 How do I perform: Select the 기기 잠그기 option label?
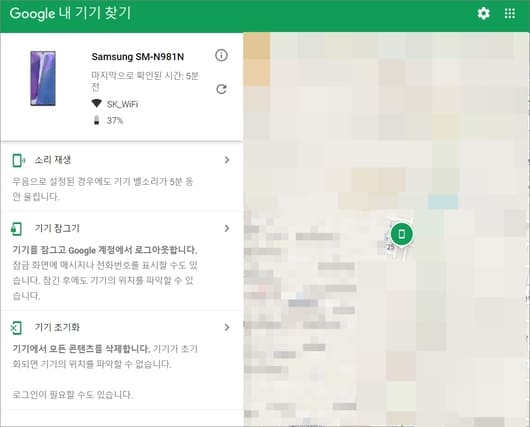point(57,228)
